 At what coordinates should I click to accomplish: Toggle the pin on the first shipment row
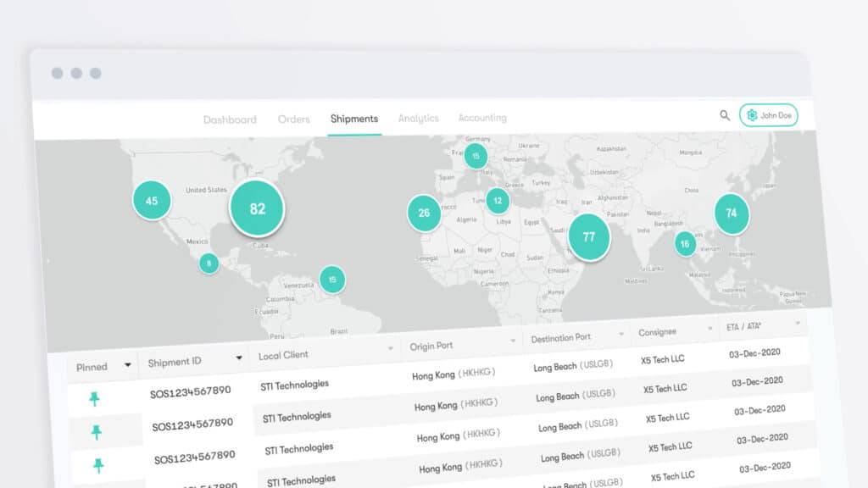[94, 398]
